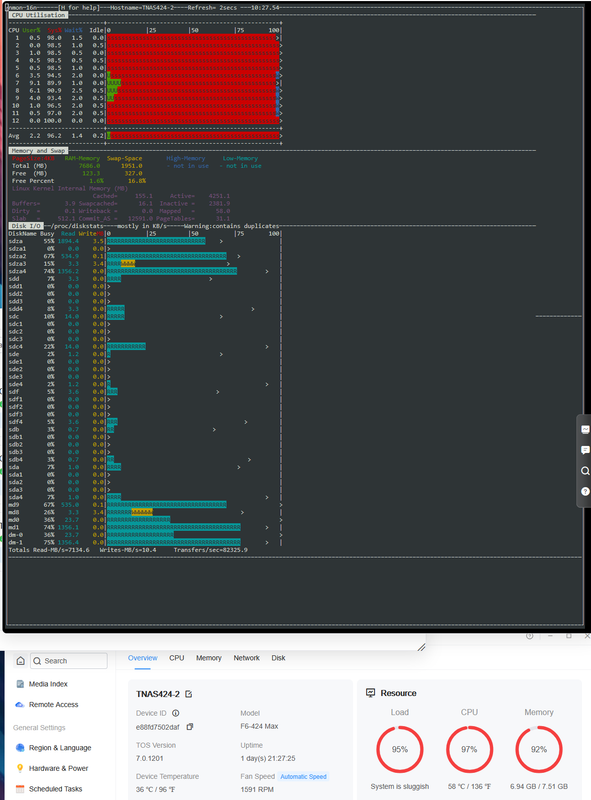The height and width of the screenshot is (800, 591).
Task: Switch to the CPU tab
Action: pos(177,658)
